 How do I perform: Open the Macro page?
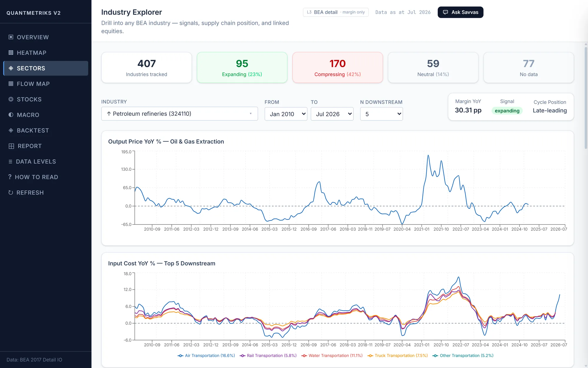(46, 115)
